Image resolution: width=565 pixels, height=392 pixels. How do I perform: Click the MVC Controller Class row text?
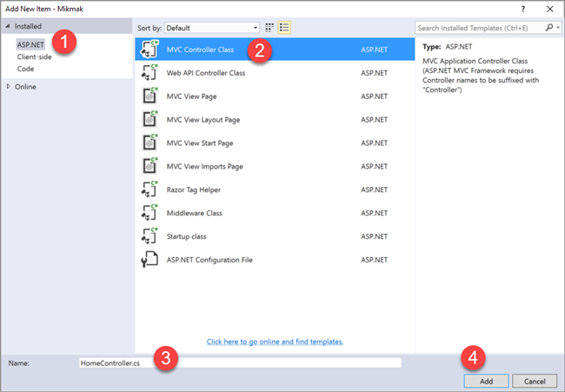point(200,50)
